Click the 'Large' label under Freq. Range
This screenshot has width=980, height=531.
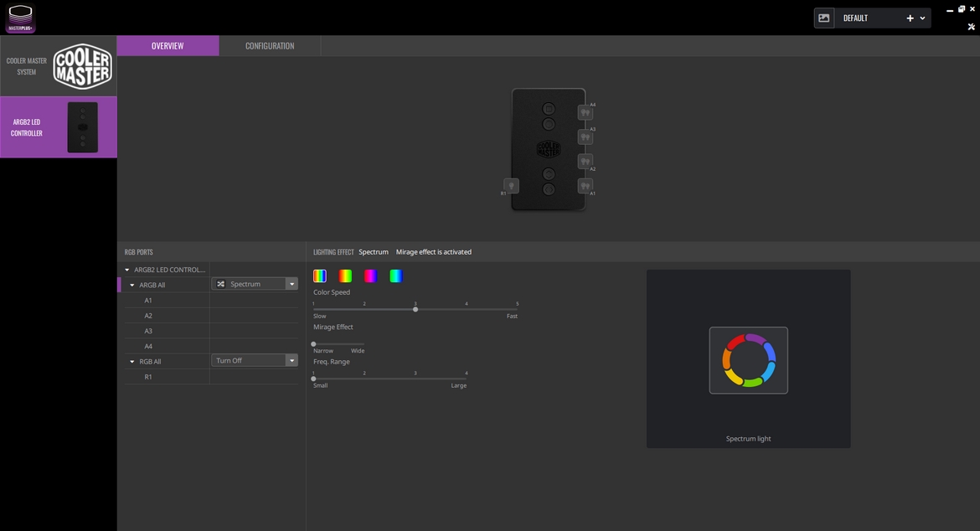459,385
